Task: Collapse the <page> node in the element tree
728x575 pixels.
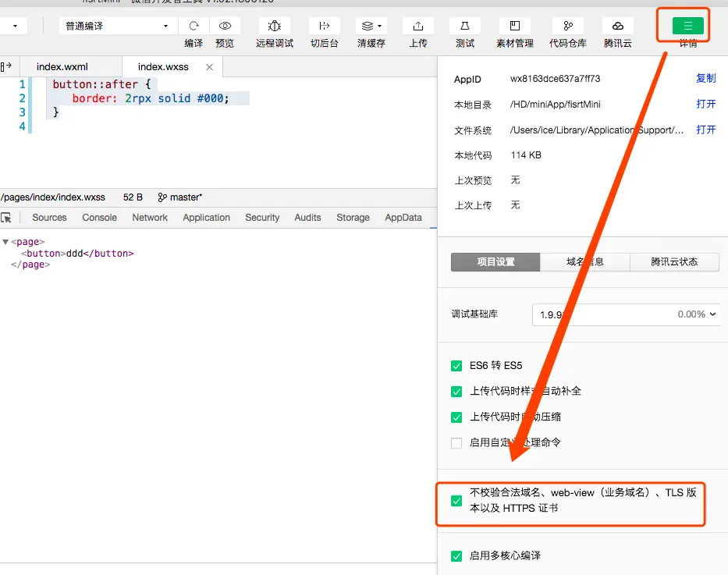Action: pyautogui.click(x=5, y=242)
